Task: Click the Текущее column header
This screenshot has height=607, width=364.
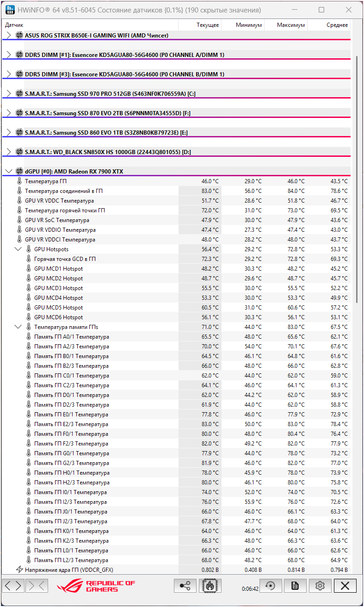Action: (x=200, y=25)
